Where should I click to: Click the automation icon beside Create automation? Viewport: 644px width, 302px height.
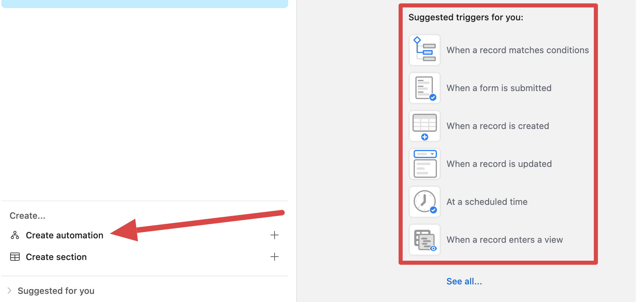(15, 235)
